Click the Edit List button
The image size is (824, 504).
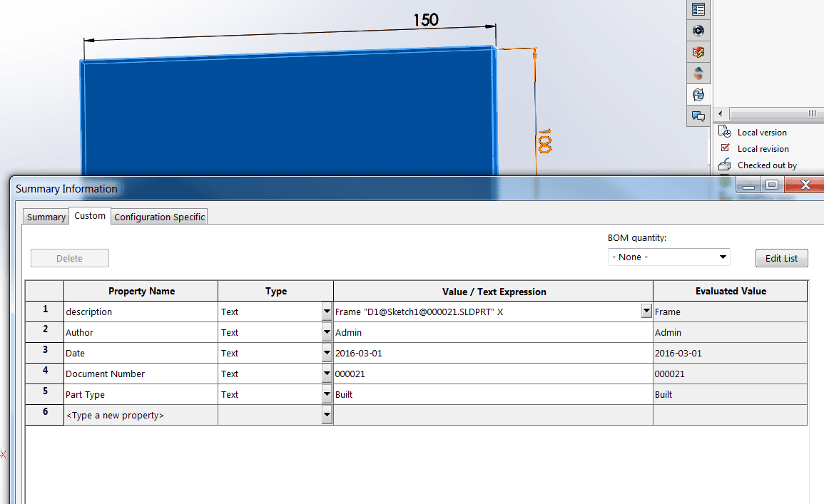click(781, 258)
